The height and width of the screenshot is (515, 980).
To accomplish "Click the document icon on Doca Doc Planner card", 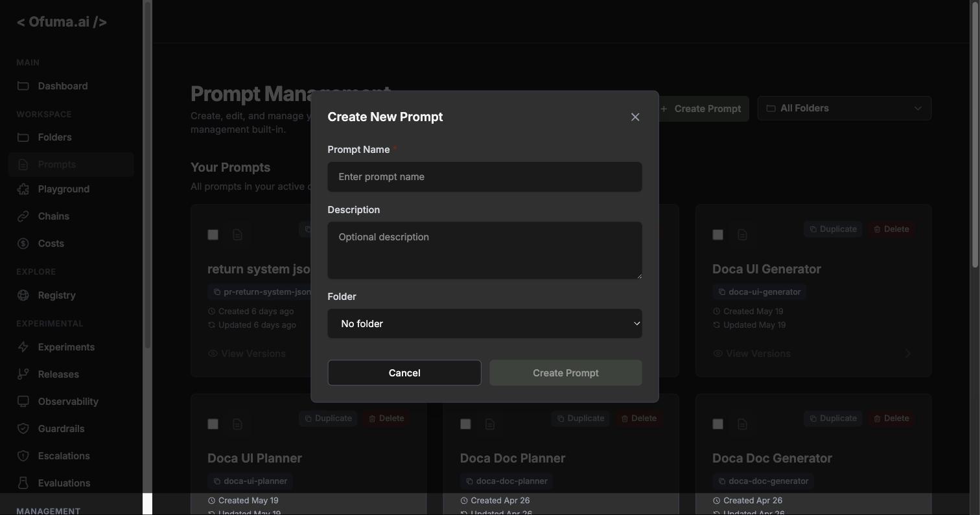I will (x=489, y=424).
